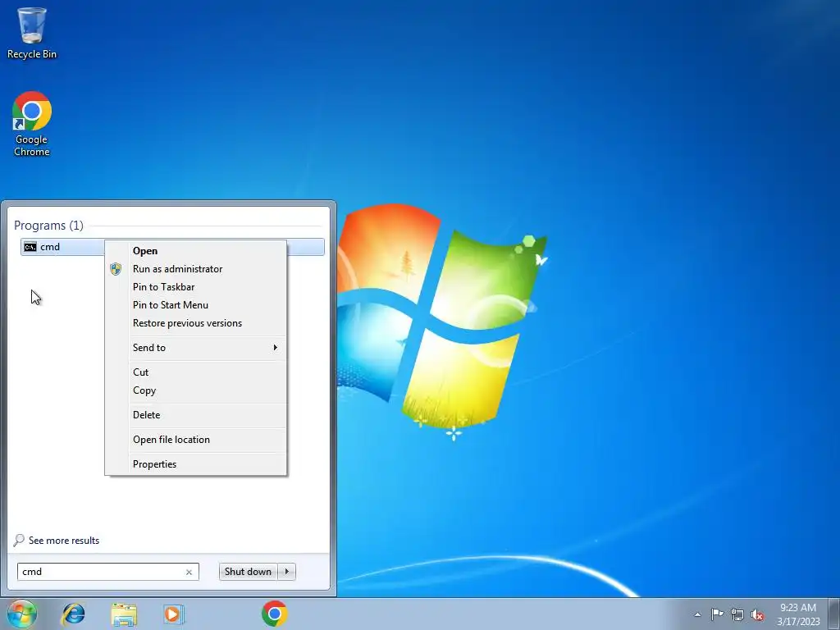Select the Google Chrome desktop shortcut
The image size is (840, 630).
pyautogui.click(x=32, y=124)
